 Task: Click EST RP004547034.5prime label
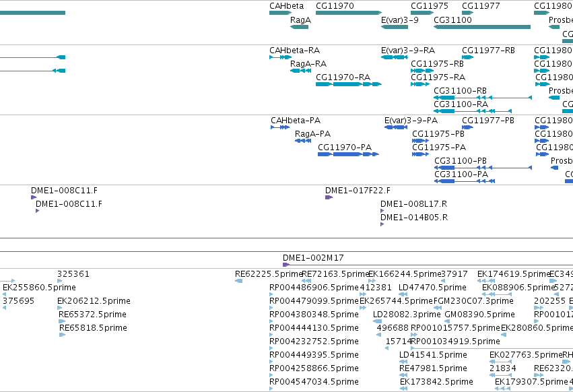pyautogui.click(x=314, y=383)
